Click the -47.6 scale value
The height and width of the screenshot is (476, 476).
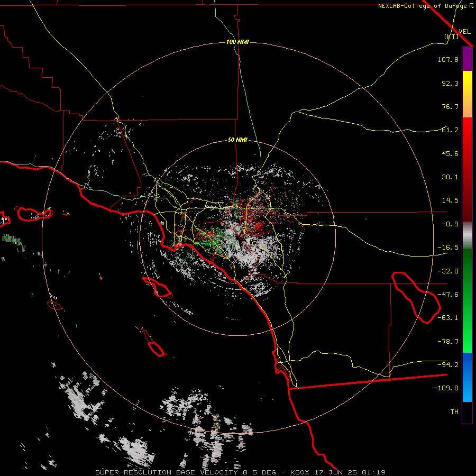click(448, 295)
